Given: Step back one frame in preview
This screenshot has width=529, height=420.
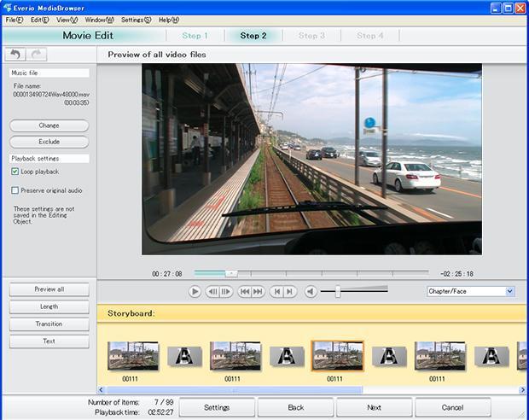Looking at the screenshot, I should click(x=212, y=292).
